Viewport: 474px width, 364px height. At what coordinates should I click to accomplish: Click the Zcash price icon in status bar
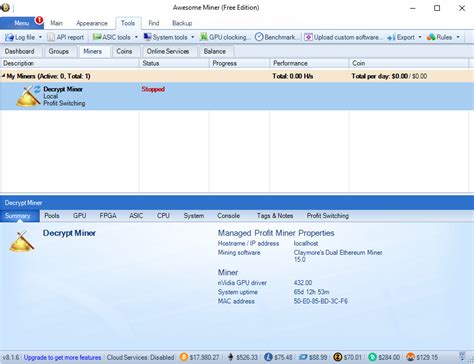pos(338,357)
